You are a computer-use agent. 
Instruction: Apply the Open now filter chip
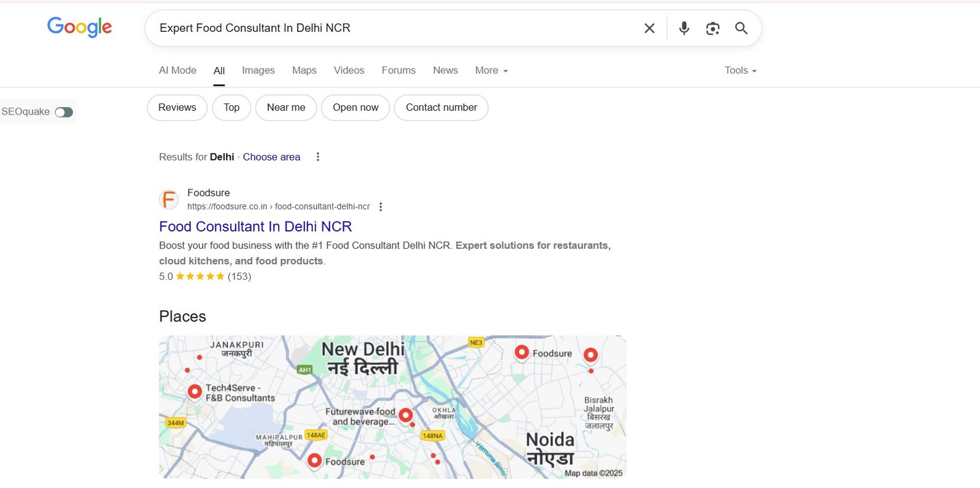(355, 108)
